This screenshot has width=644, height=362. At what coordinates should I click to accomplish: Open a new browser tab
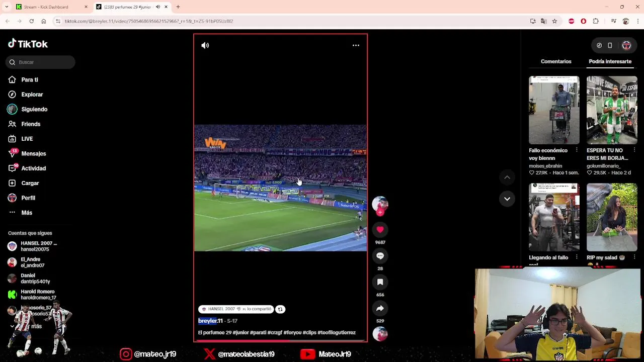[x=178, y=7]
